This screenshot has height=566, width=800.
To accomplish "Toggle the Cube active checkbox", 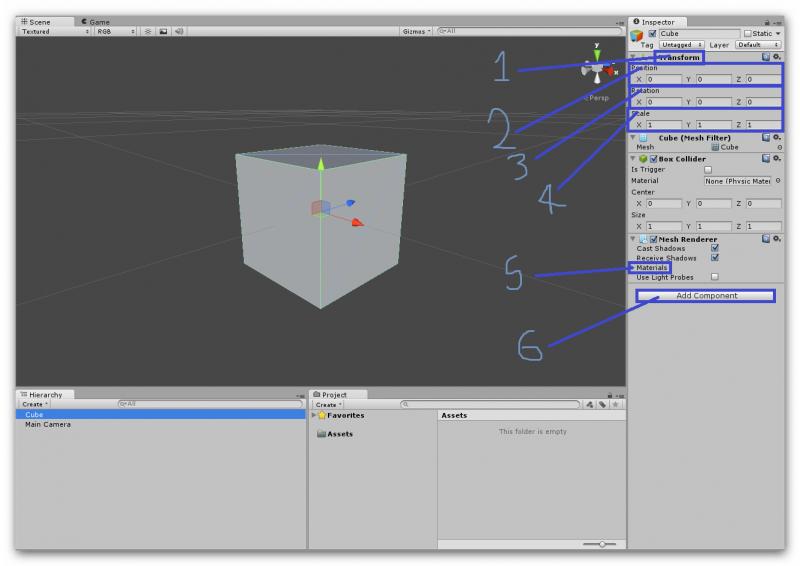I will 652,34.
